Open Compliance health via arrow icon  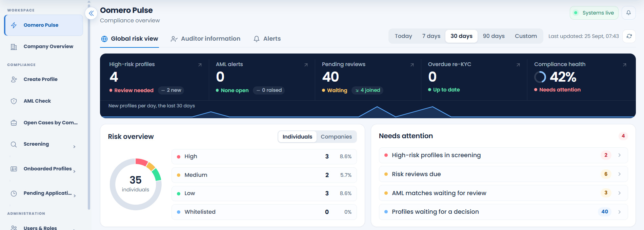(625, 65)
